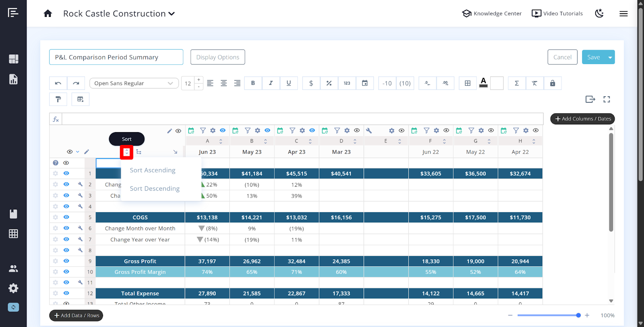Toggle visibility of column D
644x327 pixels.
coord(357,130)
